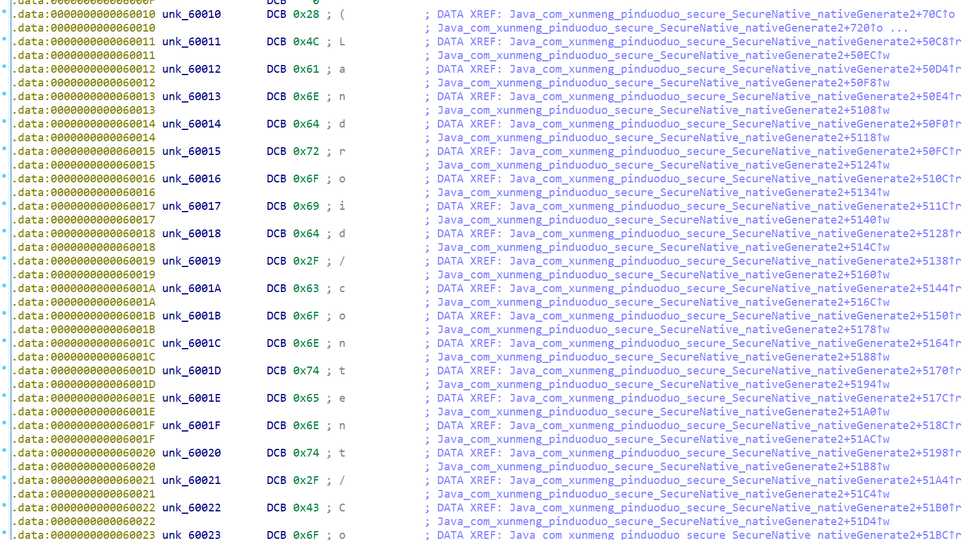
Task: Click the 0x63 byte value
Action: [306, 288]
